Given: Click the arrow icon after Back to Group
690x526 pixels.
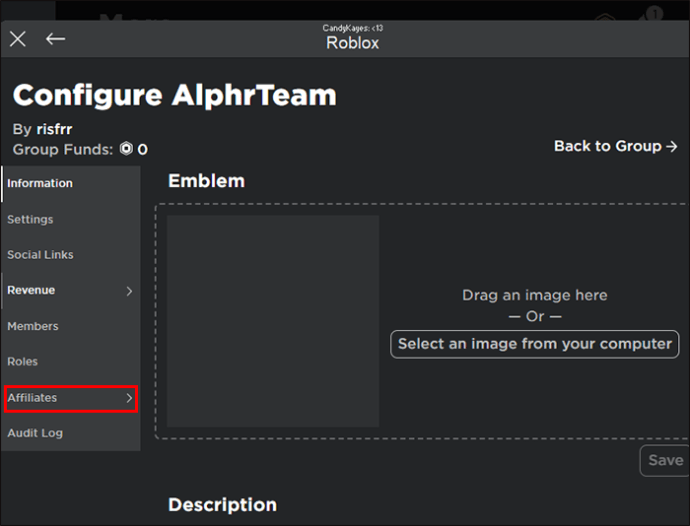Looking at the screenshot, I should [x=672, y=147].
